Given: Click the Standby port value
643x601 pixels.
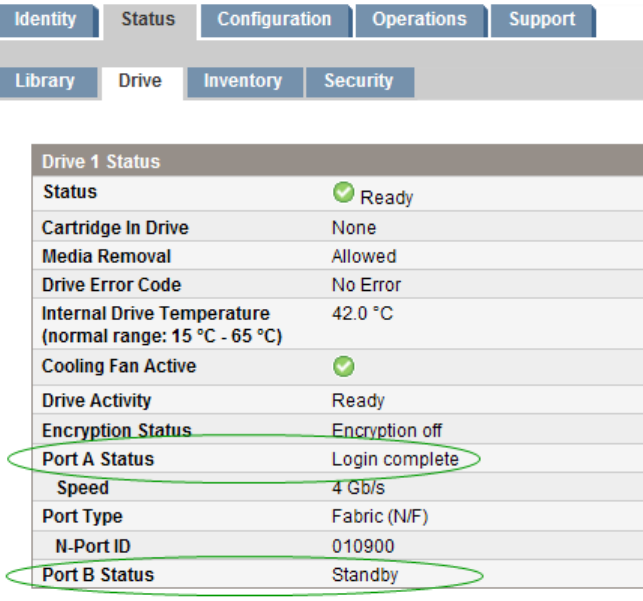Looking at the screenshot, I should (364, 575).
